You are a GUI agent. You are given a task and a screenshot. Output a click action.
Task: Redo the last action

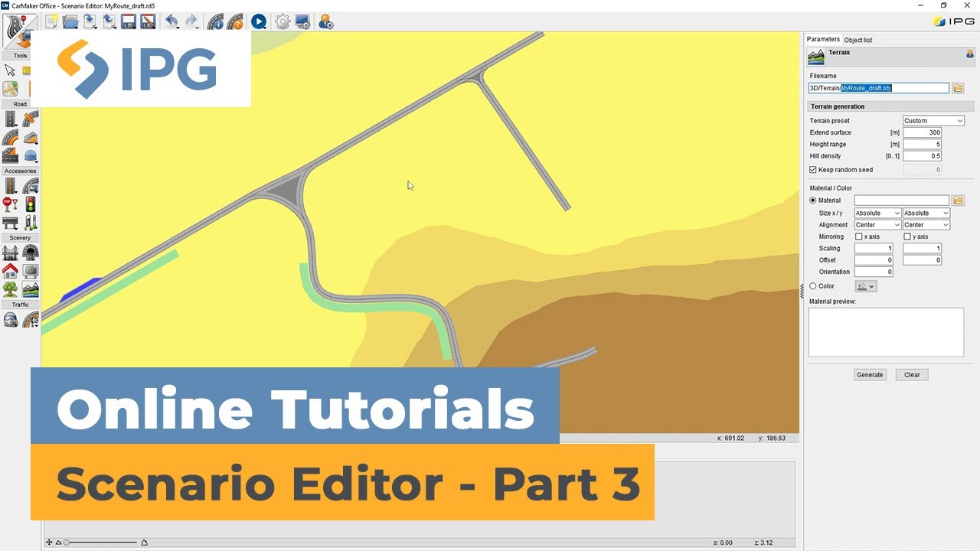tap(191, 21)
